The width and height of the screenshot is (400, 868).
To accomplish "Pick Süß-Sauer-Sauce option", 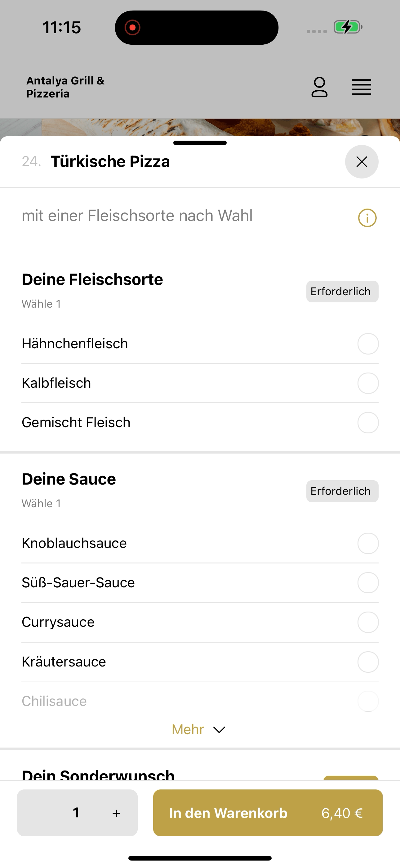I will (x=200, y=583).
